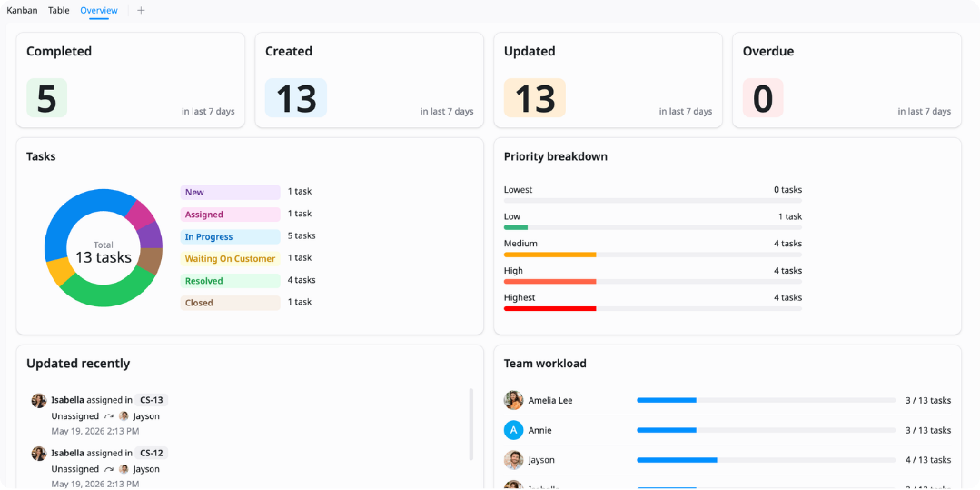Click "4 tasks" next to Resolved
The width and height of the screenshot is (980, 490).
[302, 280]
